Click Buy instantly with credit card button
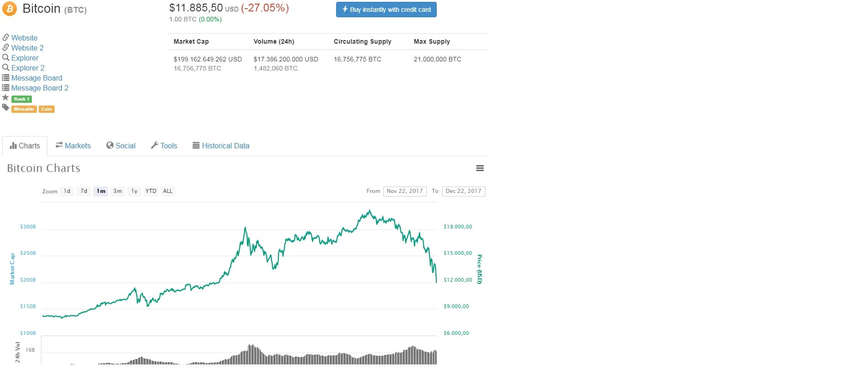This screenshot has width=868, height=379. [x=386, y=10]
